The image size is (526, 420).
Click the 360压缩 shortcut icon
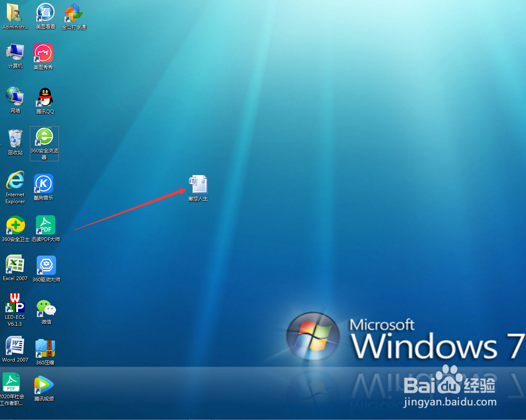point(45,348)
